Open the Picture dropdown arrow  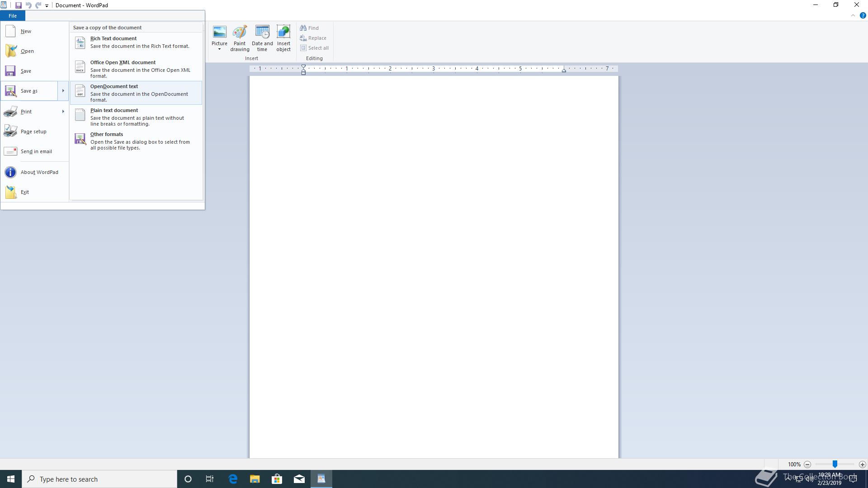(x=219, y=49)
